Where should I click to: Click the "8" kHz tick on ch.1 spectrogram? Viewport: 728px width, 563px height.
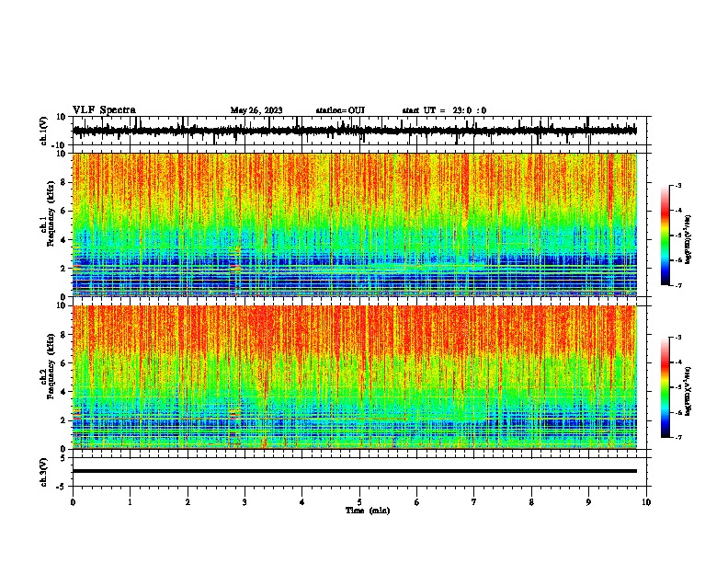(x=63, y=182)
